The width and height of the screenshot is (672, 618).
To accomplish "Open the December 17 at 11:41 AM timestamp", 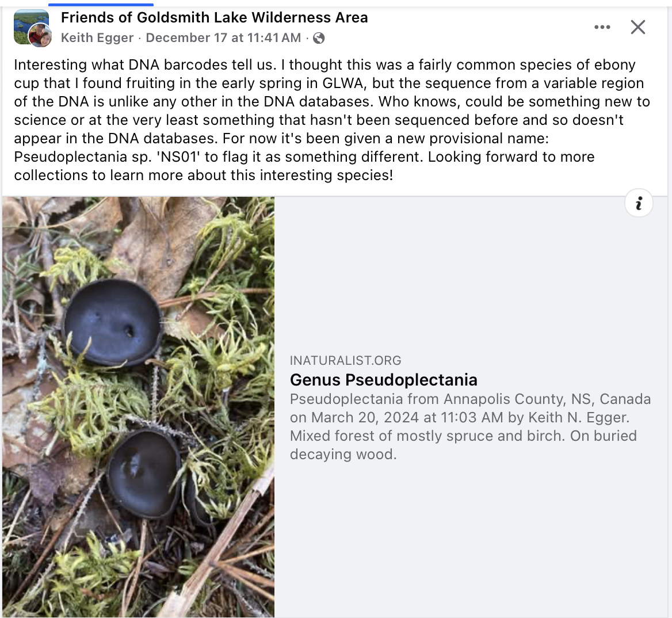I will (223, 38).
